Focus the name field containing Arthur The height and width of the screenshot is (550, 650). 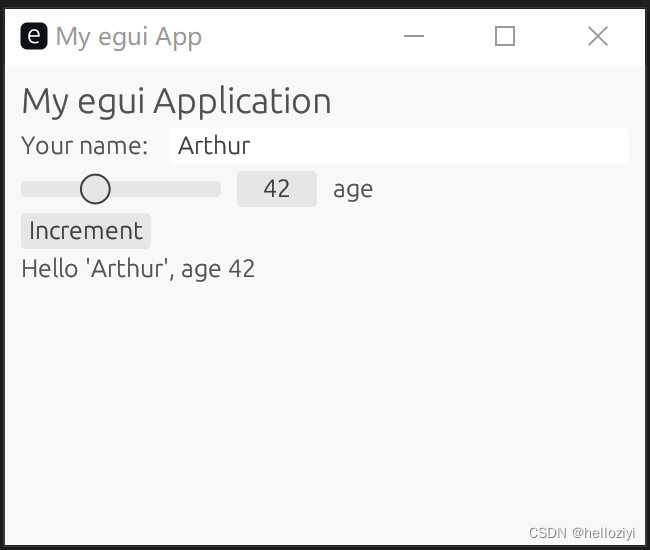(399, 146)
